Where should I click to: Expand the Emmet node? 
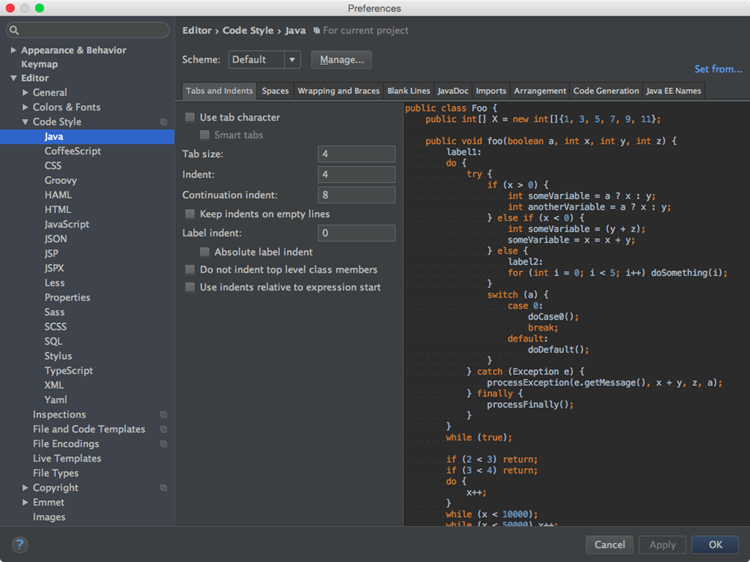coord(25,502)
